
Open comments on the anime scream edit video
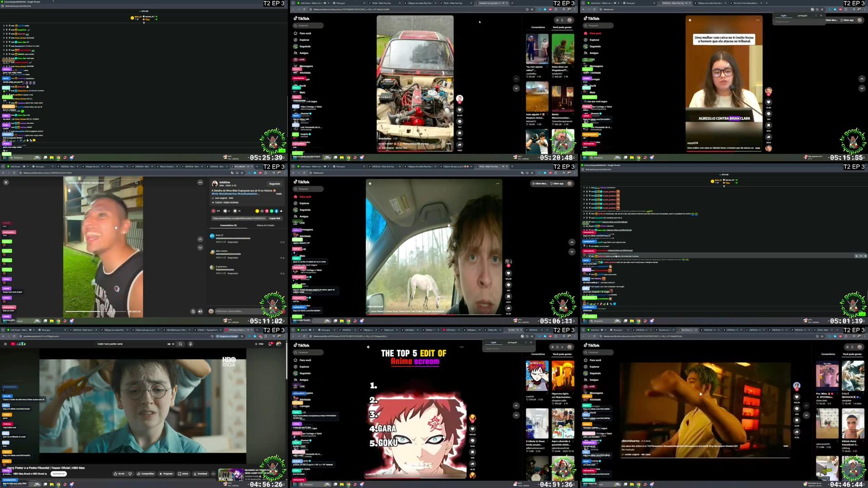(473, 440)
